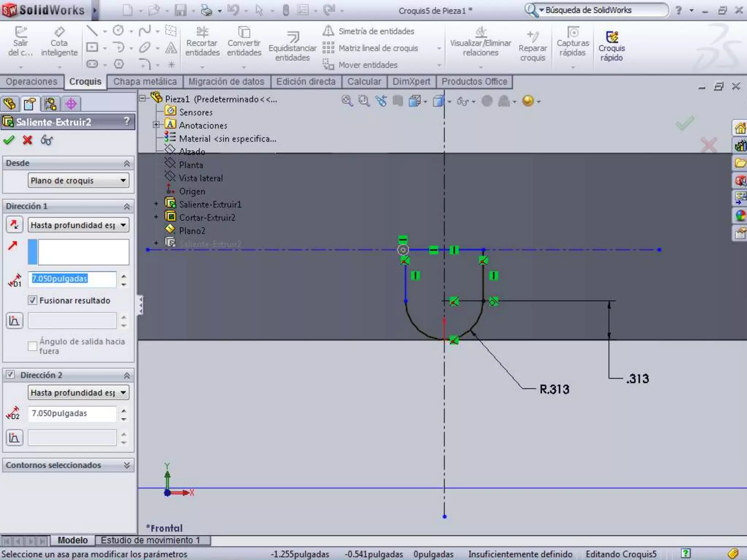
Task: Click Mover entidades button
Action: click(368, 65)
